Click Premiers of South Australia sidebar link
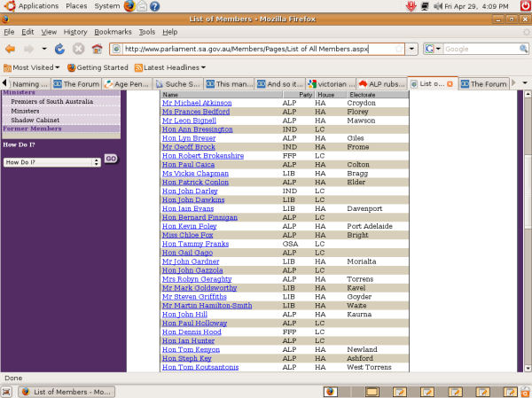Screen dimensions: 532x398 click(52, 101)
